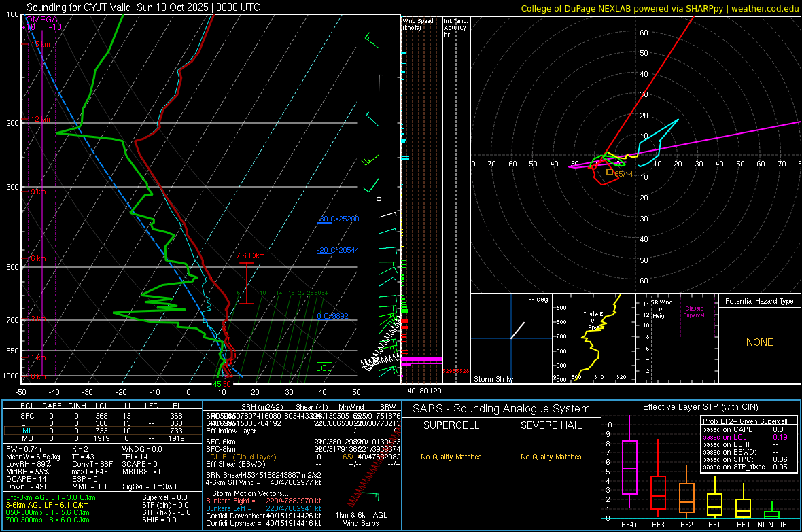Click the SRH (m2/s2) column header

[x=262, y=407]
